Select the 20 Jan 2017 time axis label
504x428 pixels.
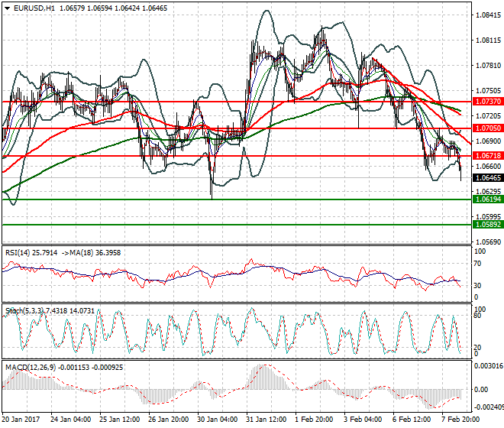(x=21, y=420)
